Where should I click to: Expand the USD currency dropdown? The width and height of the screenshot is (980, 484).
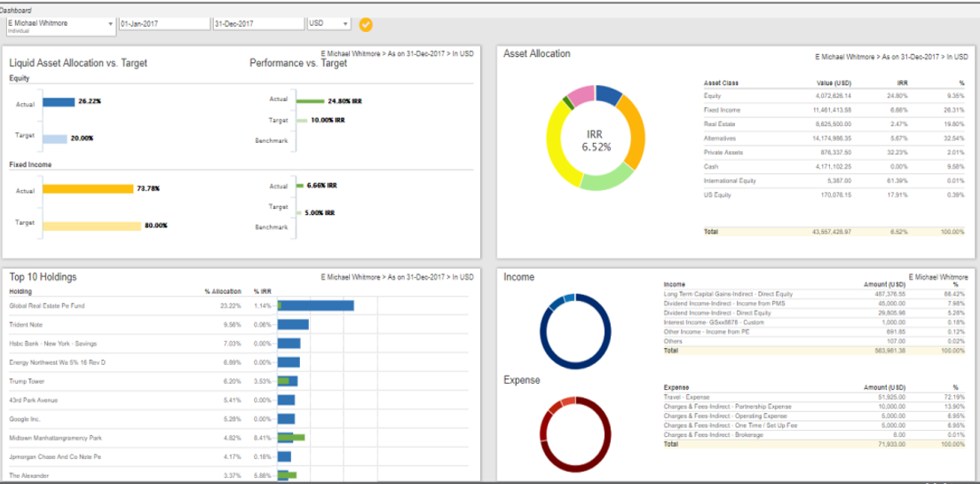328,24
